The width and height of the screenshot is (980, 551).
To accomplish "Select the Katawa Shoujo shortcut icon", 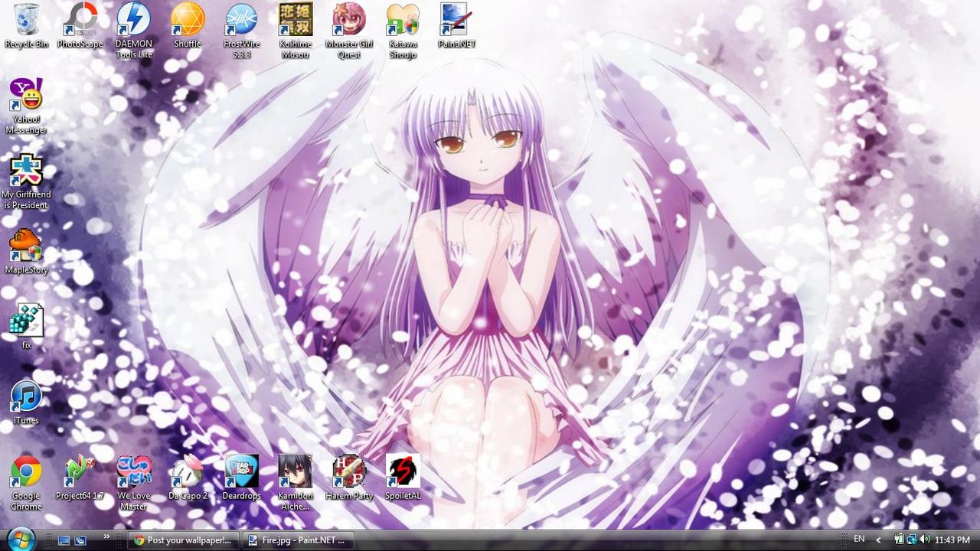I will (x=403, y=21).
